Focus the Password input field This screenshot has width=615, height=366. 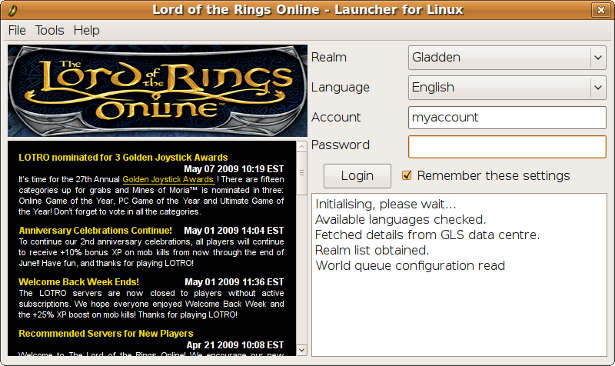(507, 147)
